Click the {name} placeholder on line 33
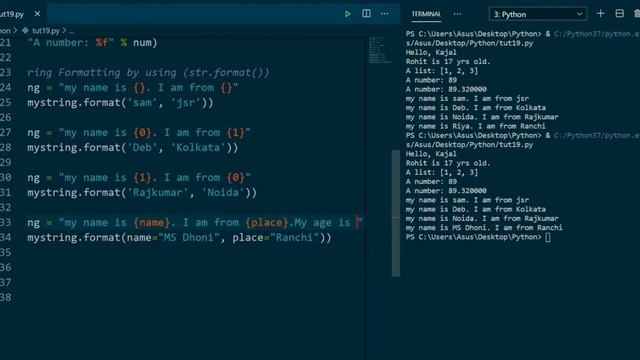 151,222
